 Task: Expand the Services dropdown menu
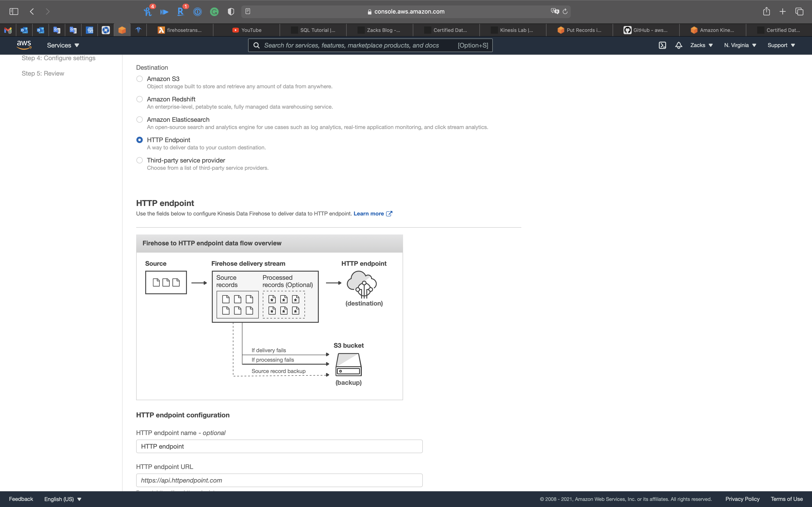[63, 45]
